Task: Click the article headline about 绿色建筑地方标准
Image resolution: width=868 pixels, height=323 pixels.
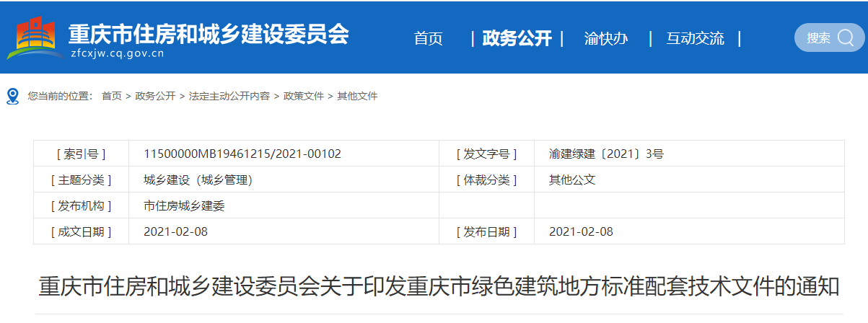Action: (x=439, y=286)
